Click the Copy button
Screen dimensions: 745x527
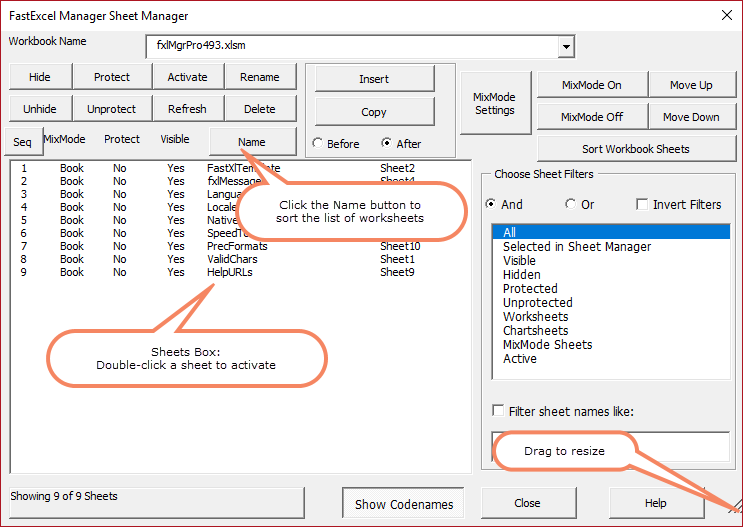[374, 112]
